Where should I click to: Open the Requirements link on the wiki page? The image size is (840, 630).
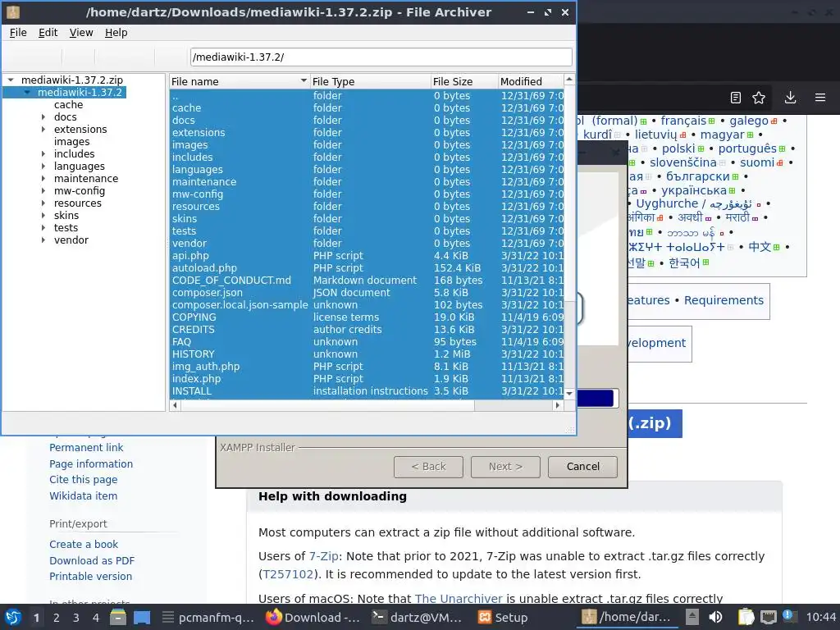724,300
